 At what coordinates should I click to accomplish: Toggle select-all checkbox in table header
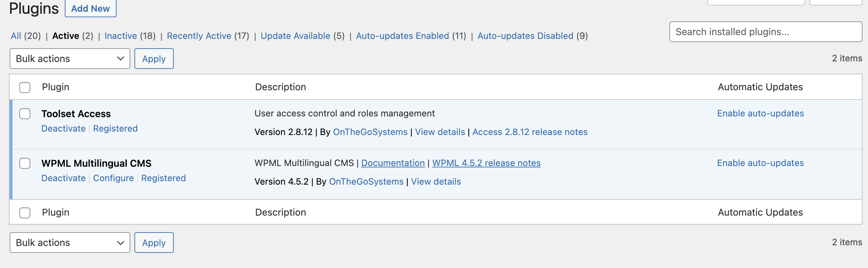click(25, 87)
